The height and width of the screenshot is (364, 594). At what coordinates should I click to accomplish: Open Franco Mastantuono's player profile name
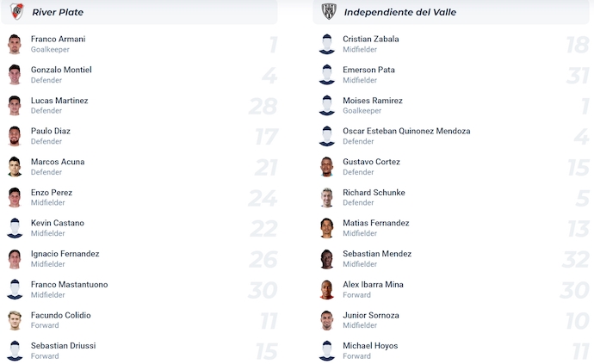coord(69,285)
